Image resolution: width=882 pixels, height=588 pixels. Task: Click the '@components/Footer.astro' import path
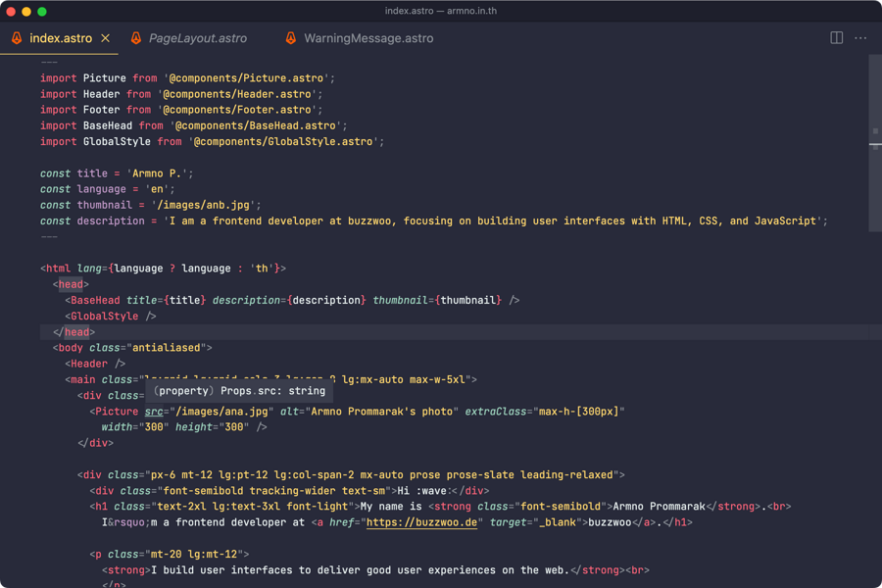[240, 110]
